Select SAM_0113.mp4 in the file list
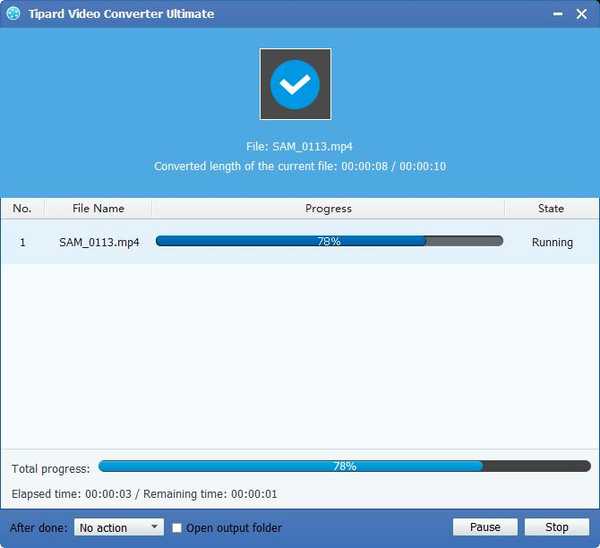This screenshot has width=600, height=548. pos(99,242)
